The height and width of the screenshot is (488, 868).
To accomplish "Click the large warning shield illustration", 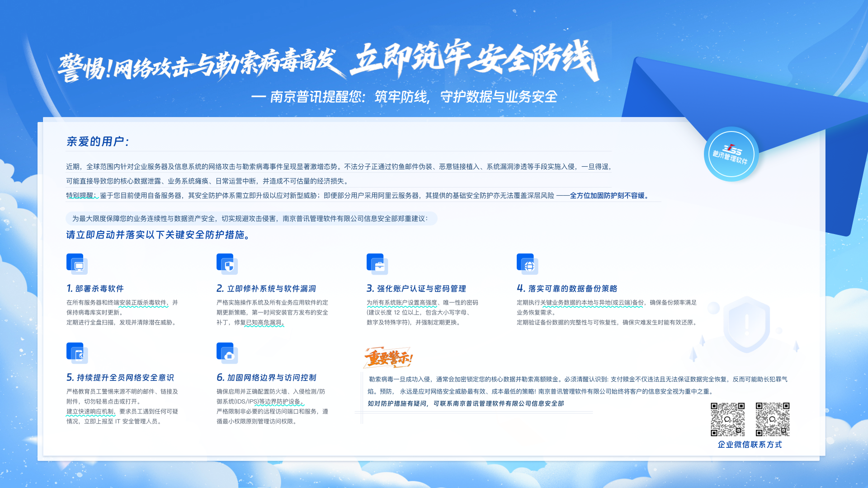I will pyautogui.click(x=746, y=324).
